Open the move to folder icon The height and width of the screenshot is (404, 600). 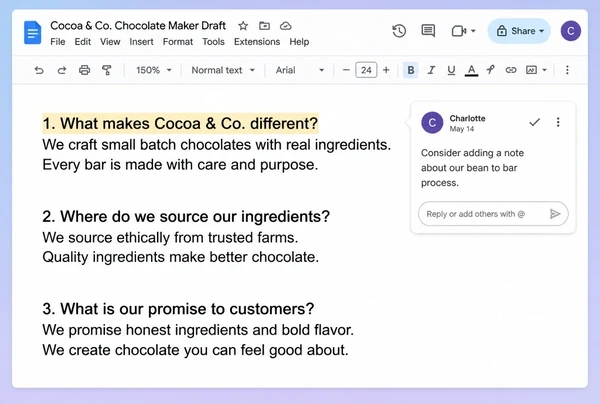point(264,26)
